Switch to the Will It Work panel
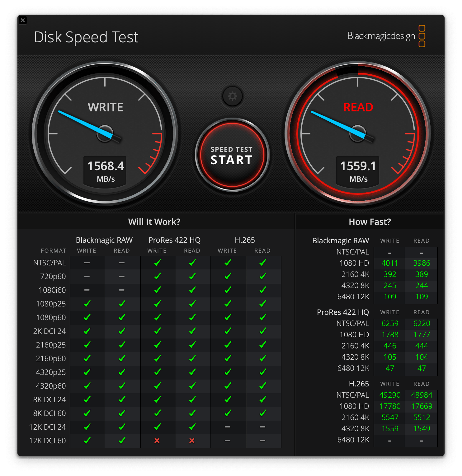This screenshot has height=476, width=462. click(x=154, y=222)
